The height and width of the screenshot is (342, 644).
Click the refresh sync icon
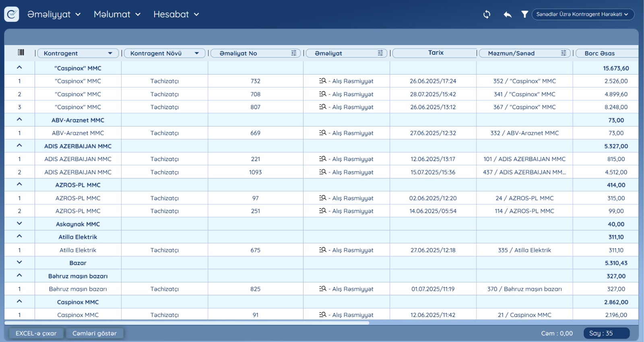(487, 15)
